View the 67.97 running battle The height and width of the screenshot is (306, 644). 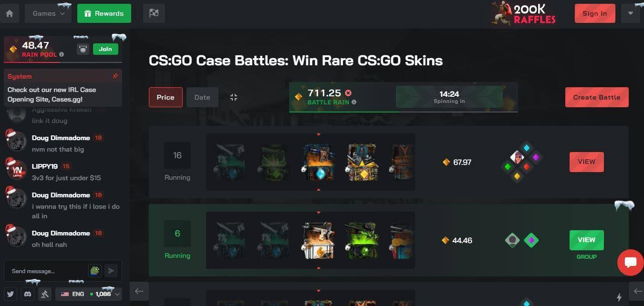[586, 162]
